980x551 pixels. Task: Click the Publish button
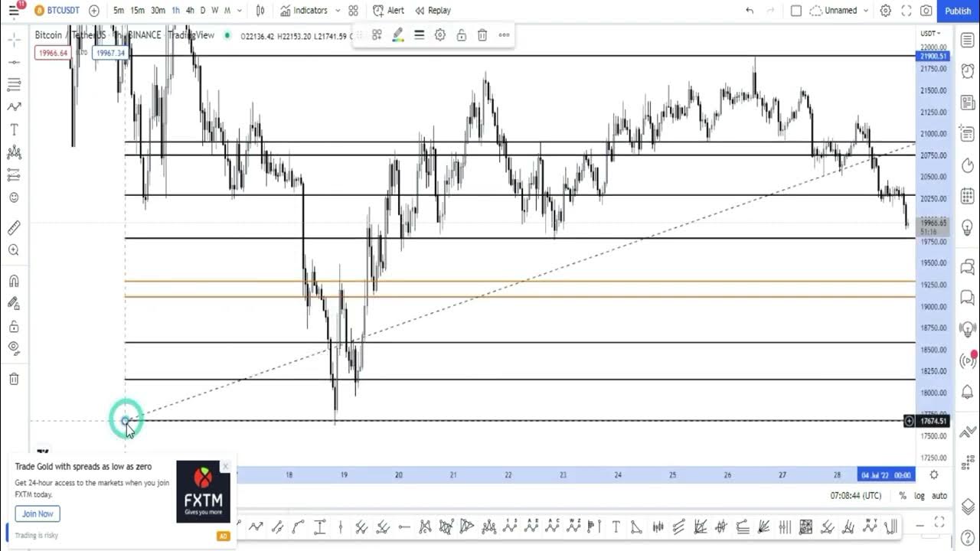tap(958, 11)
